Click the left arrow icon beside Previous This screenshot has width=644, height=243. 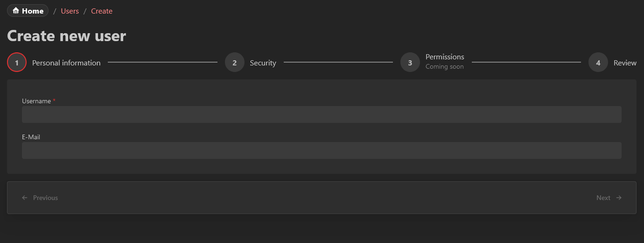coord(25,198)
